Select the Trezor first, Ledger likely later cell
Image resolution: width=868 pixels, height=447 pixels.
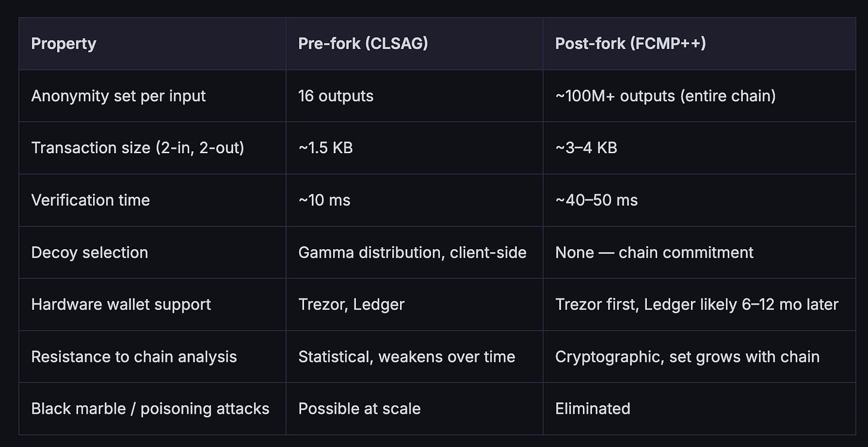(697, 304)
